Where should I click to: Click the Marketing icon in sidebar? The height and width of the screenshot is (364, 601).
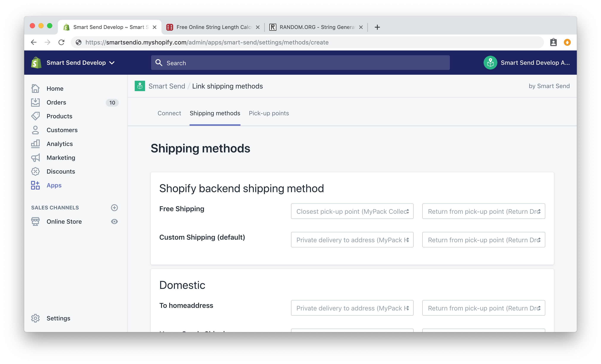point(36,158)
